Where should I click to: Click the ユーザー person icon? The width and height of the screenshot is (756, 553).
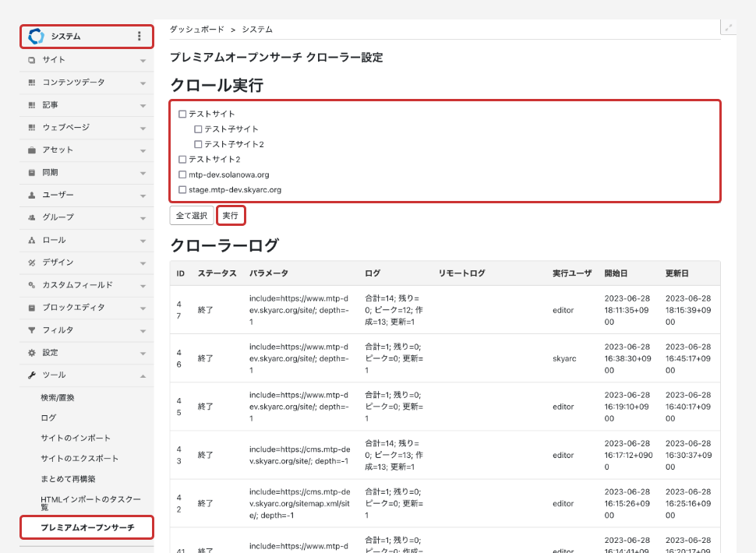[x=32, y=195]
